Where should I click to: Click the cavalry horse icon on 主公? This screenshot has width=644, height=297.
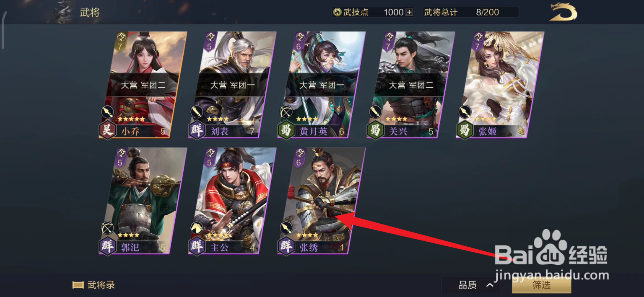click(x=197, y=227)
